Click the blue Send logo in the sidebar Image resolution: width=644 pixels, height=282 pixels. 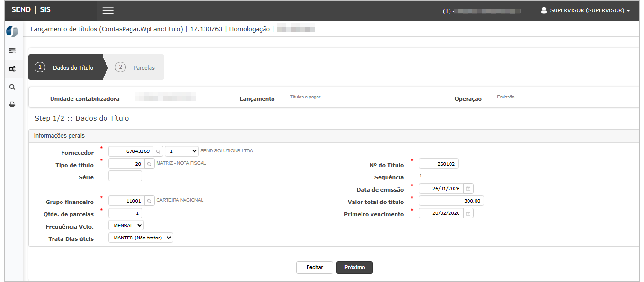pos(12,32)
